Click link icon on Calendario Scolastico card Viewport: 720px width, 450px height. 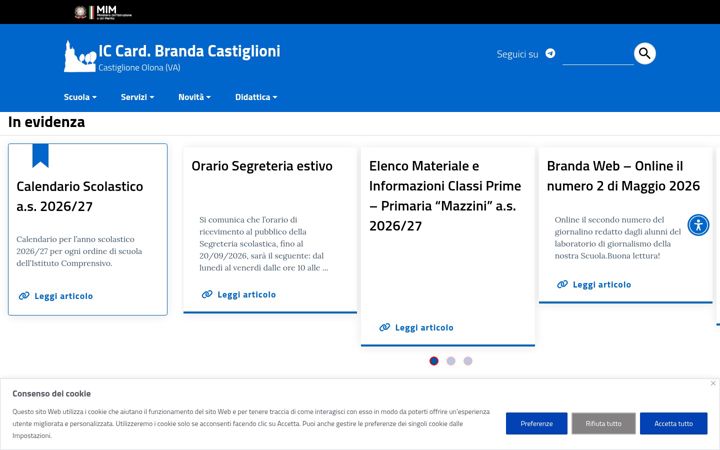tap(24, 296)
